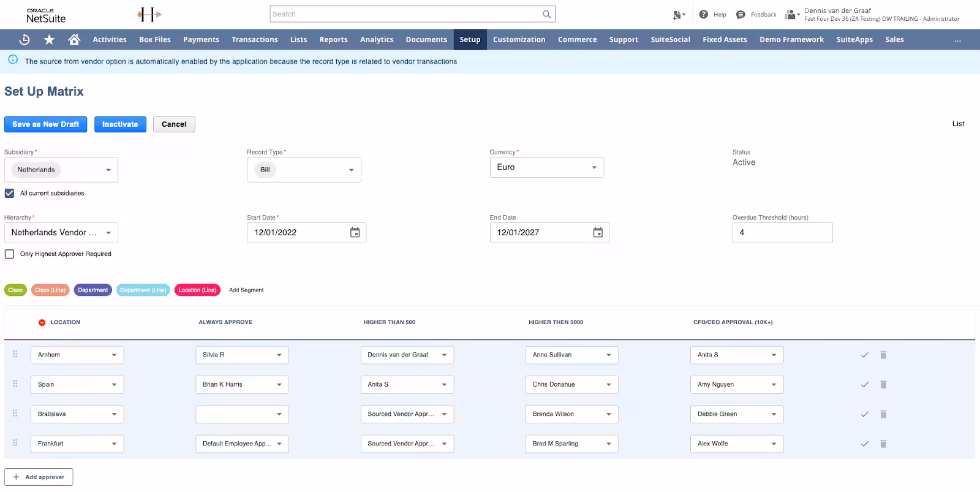Screen dimensions: 980x492
Task: Select the pink Location (Line) segment tag
Action: [197, 290]
